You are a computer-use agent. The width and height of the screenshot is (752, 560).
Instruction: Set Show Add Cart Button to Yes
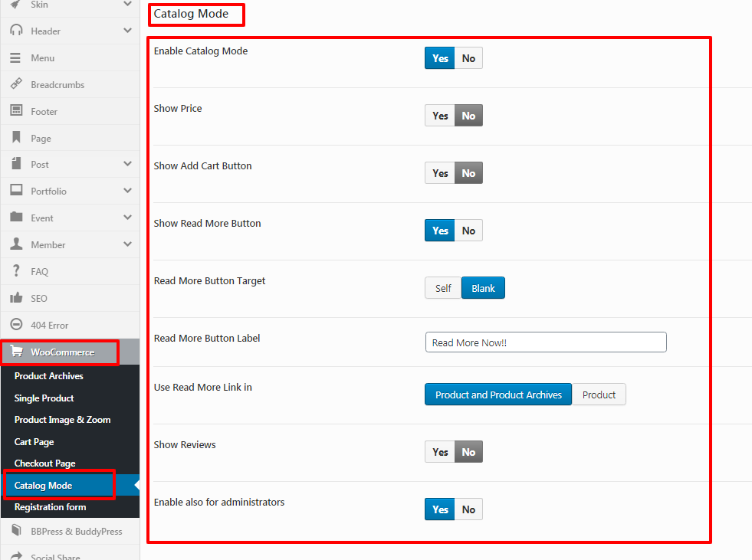[439, 173]
